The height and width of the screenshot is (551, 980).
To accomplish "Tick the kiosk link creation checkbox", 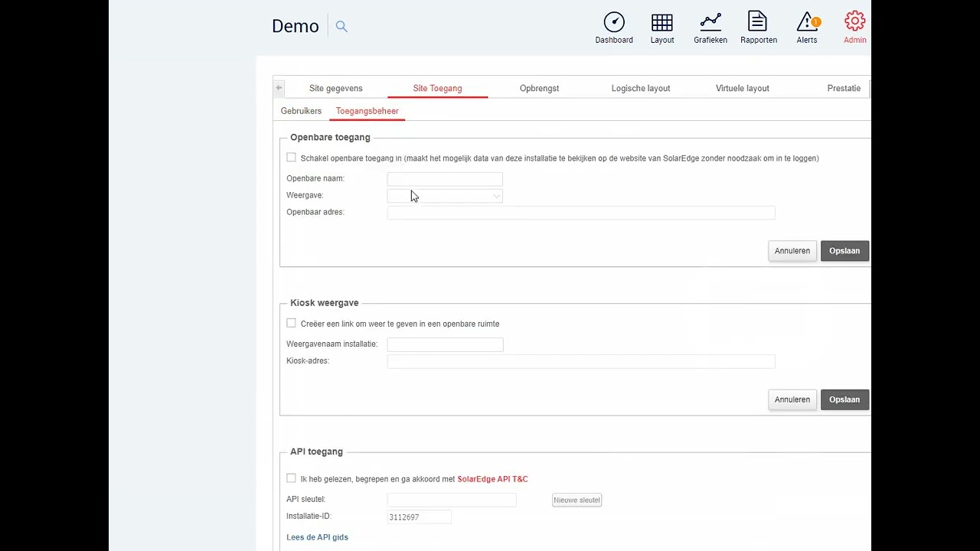I will click(291, 323).
